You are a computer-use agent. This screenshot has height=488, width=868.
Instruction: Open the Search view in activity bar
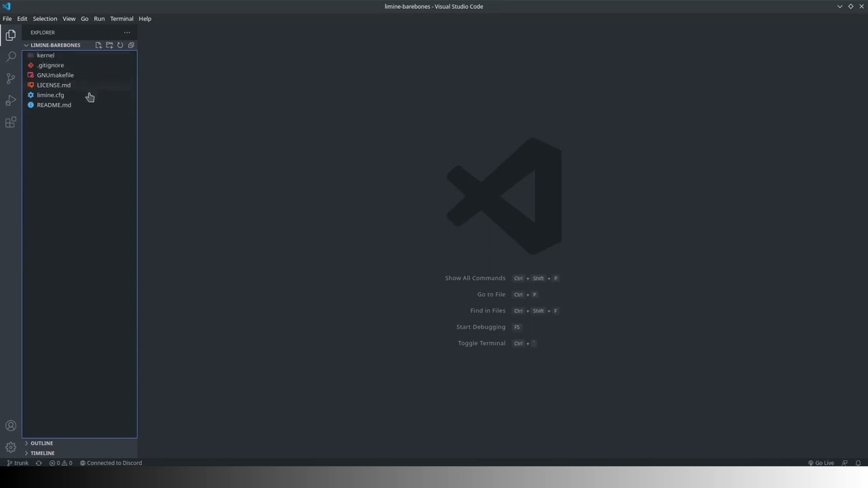point(11,57)
